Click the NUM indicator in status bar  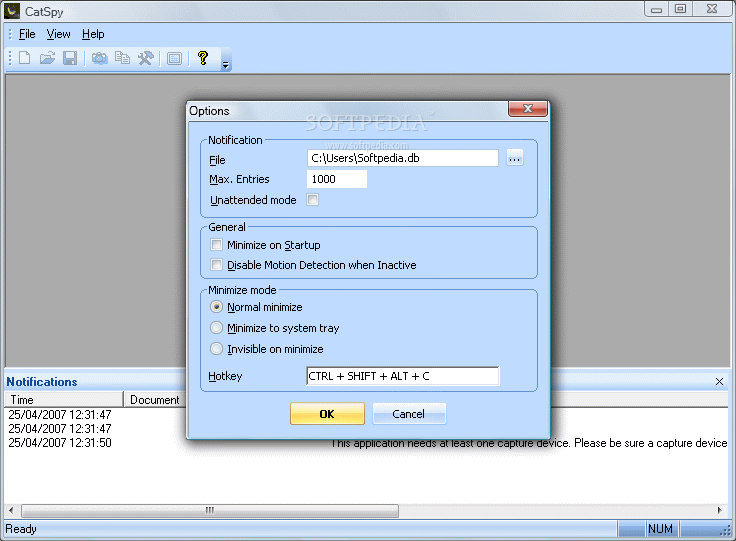660,529
